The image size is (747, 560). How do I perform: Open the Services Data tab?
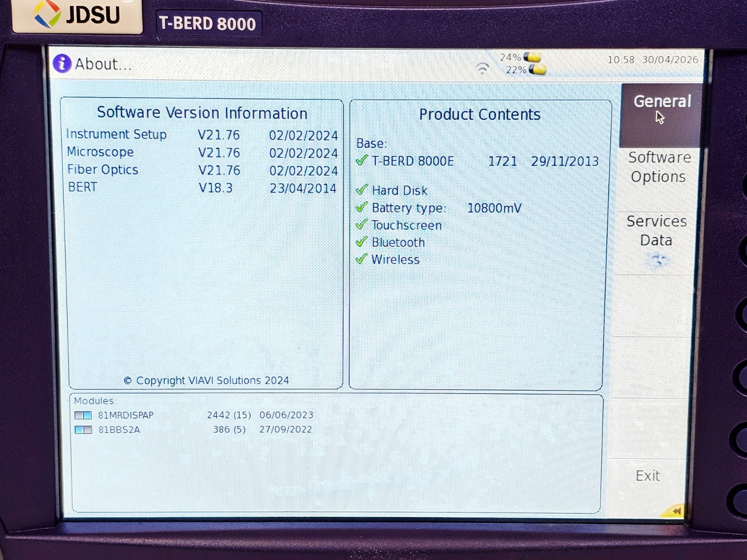[656, 243]
